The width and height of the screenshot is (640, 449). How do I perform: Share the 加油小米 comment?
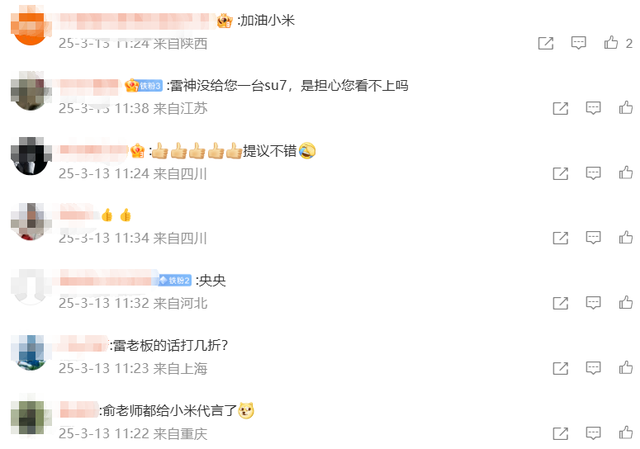[x=546, y=43]
